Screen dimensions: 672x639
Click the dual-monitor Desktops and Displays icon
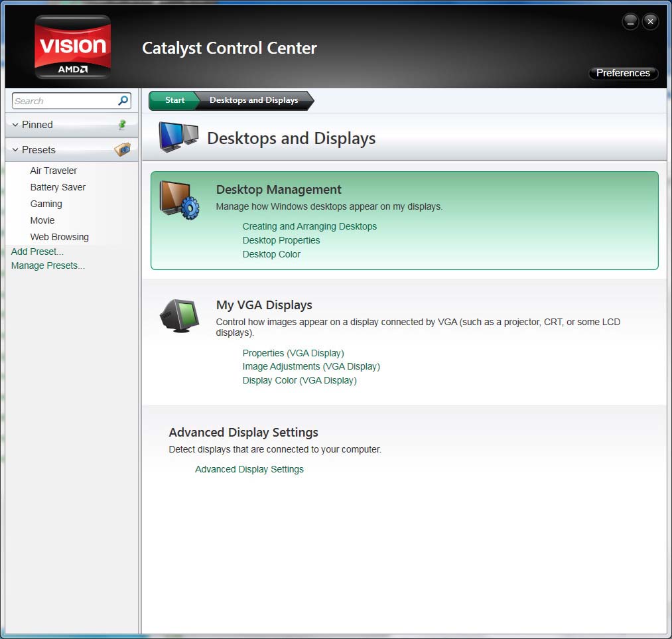[178, 137]
